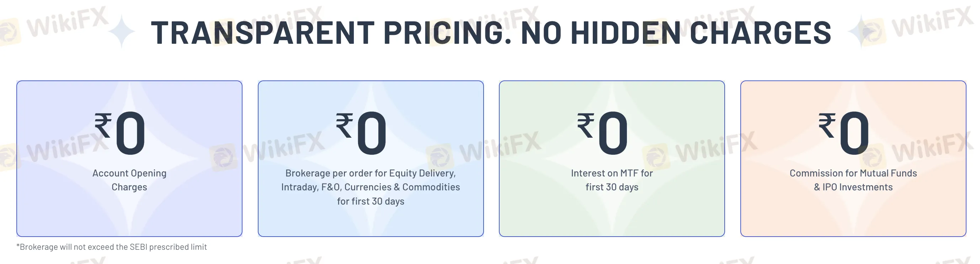The height and width of the screenshot is (264, 980).
Task: Click the SEBI prescribed limit footnote
Action: click(111, 247)
